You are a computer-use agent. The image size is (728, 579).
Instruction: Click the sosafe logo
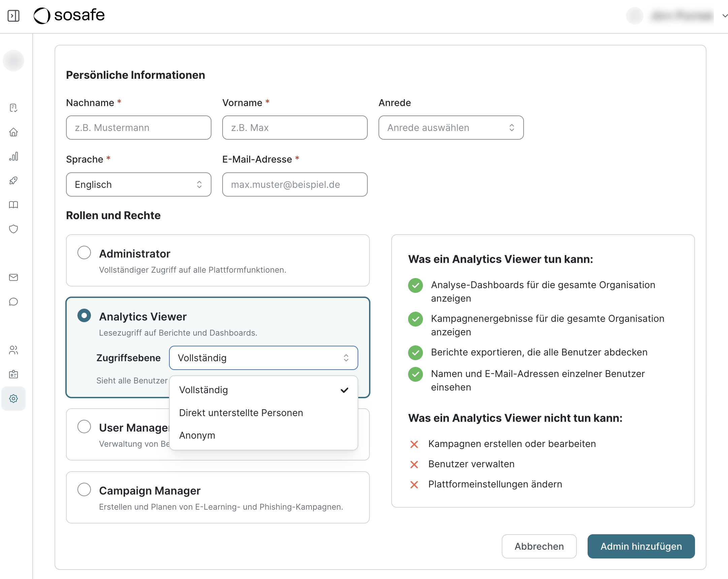69,15
